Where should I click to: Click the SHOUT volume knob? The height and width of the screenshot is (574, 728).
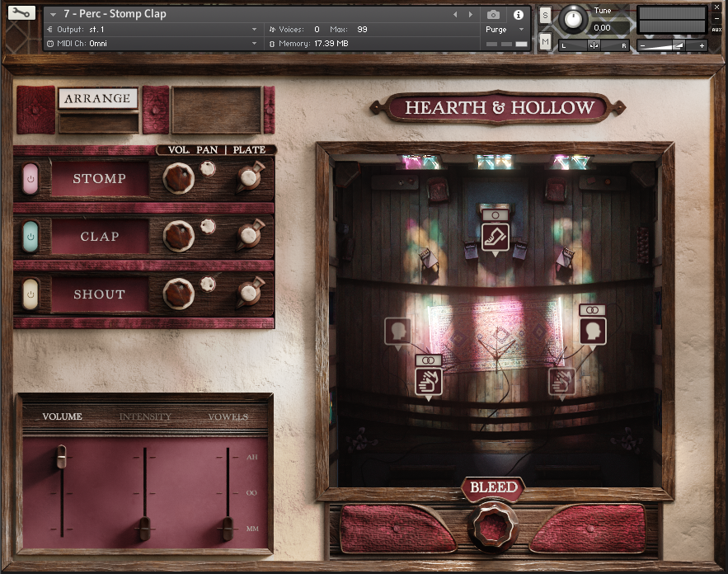178,294
